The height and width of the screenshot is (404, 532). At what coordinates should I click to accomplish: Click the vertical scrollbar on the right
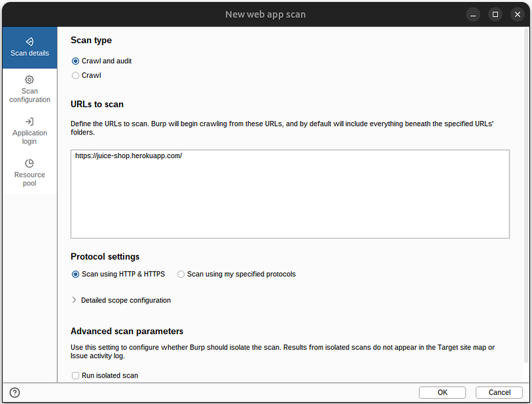pos(527,197)
